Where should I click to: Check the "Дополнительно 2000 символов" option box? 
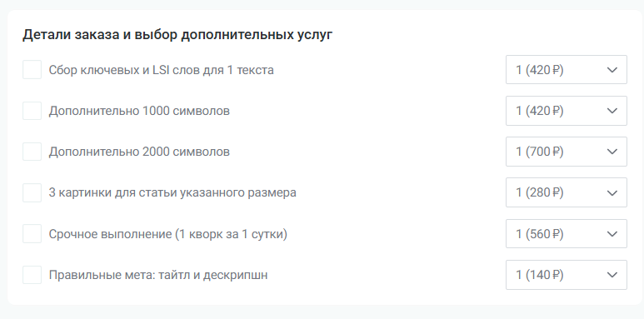coord(32,152)
